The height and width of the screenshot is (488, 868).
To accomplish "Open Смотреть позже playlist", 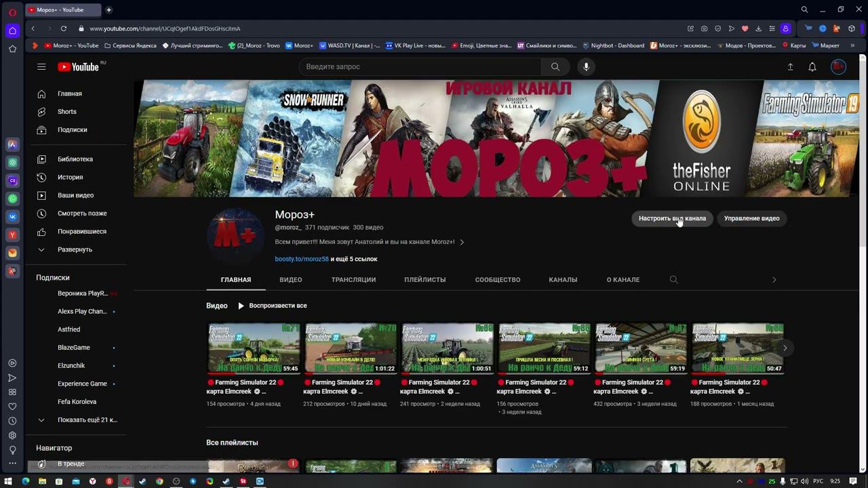I will (x=75, y=213).
